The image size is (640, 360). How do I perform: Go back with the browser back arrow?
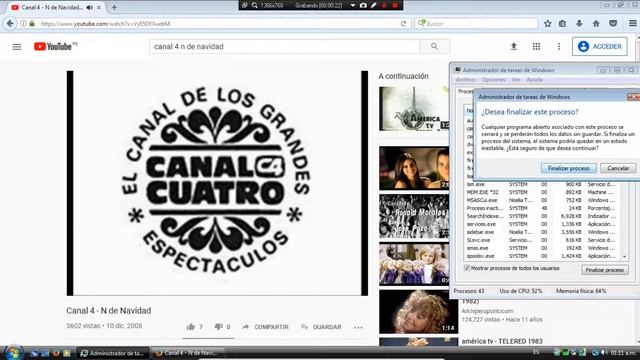coord(10,24)
